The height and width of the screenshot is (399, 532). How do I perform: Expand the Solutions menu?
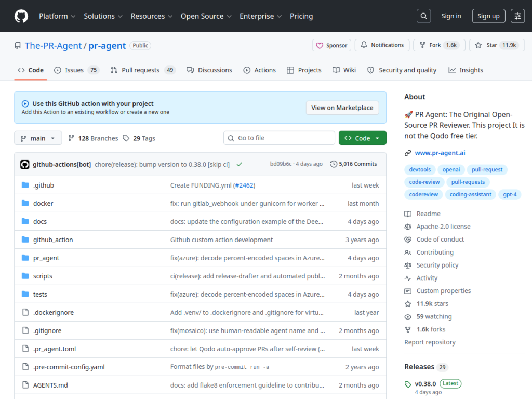pyautogui.click(x=103, y=16)
